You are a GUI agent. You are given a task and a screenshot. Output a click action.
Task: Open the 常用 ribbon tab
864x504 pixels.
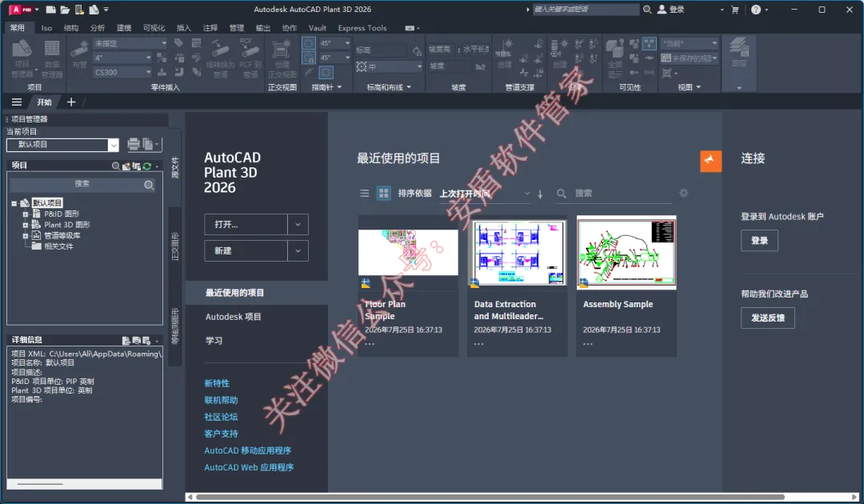click(x=18, y=27)
